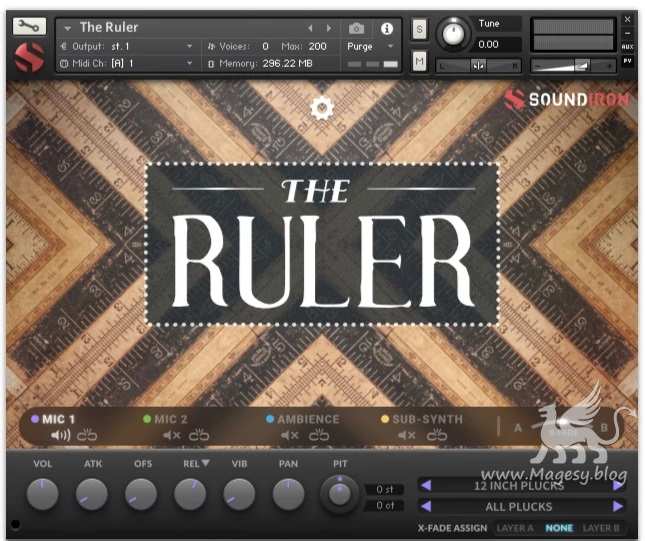Click the Tune value 0.00
Image resolution: width=645 pixels, height=541 pixels.
click(488, 44)
